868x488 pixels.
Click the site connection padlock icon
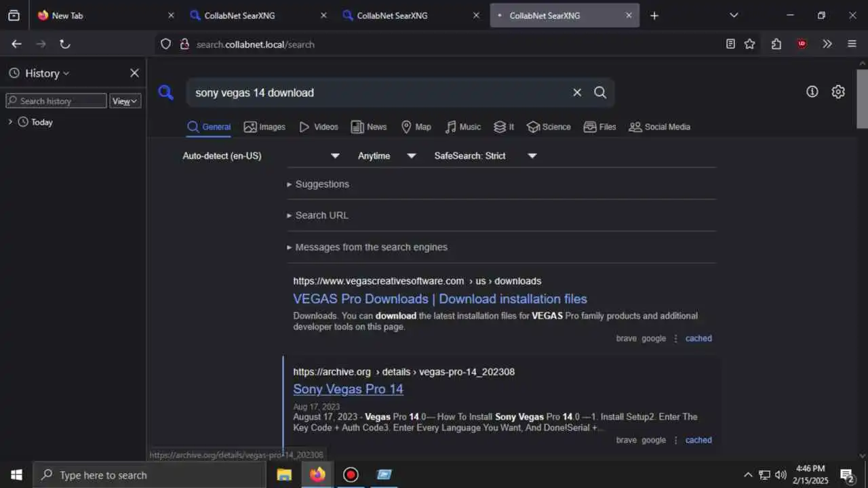click(184, 44)
